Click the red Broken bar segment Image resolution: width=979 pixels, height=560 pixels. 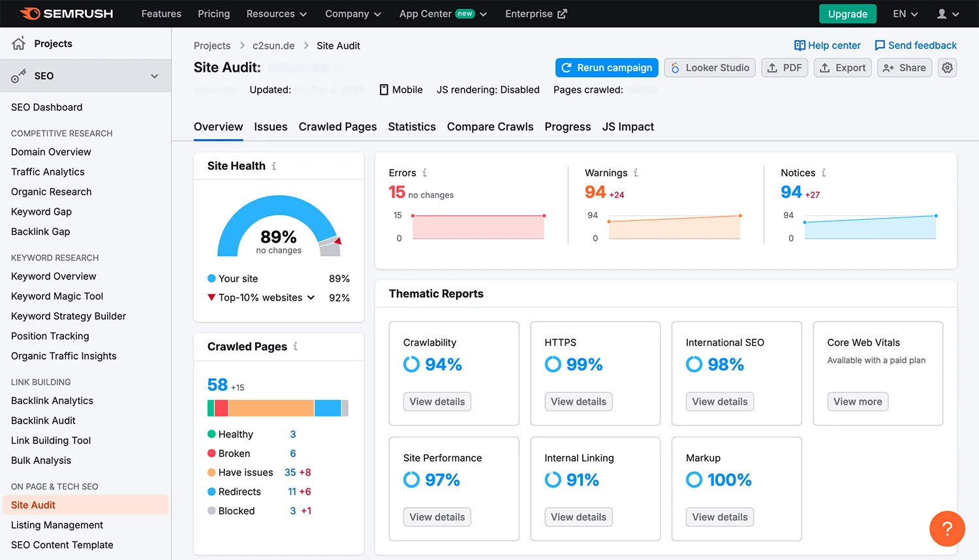[x=221, y=408]
